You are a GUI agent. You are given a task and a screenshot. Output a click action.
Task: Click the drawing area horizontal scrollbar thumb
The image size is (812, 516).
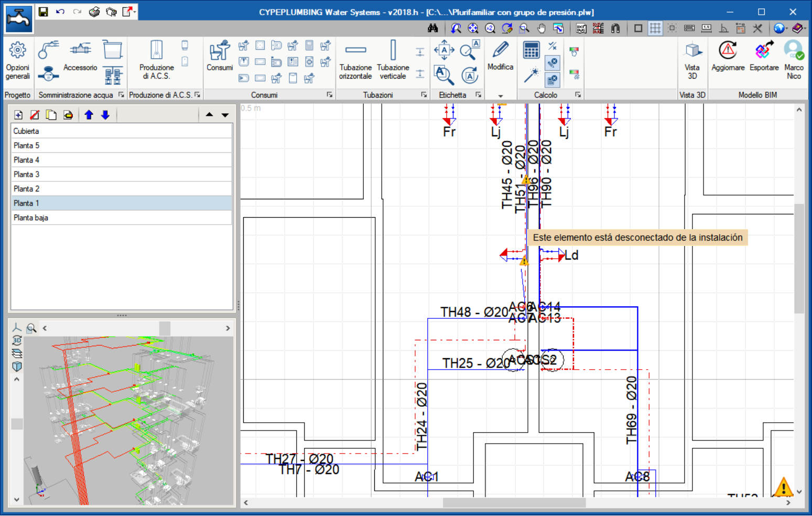pos(514,503)
